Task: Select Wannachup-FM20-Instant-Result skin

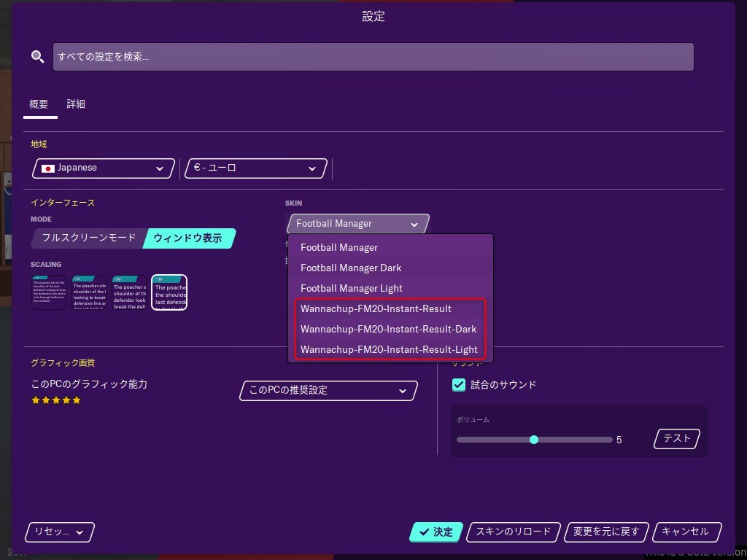Action: click(390, 308)
